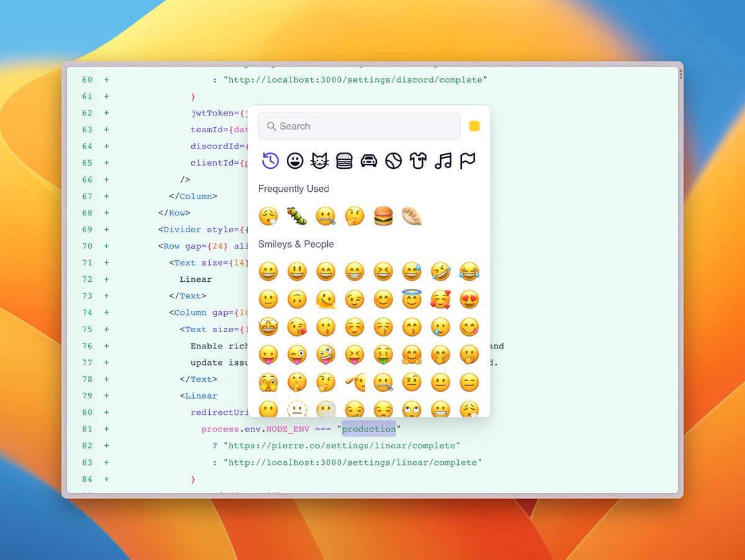Pick the hamburger emoji in Frequently Used
Screen dimensions: 745x560
pos(383,216)
